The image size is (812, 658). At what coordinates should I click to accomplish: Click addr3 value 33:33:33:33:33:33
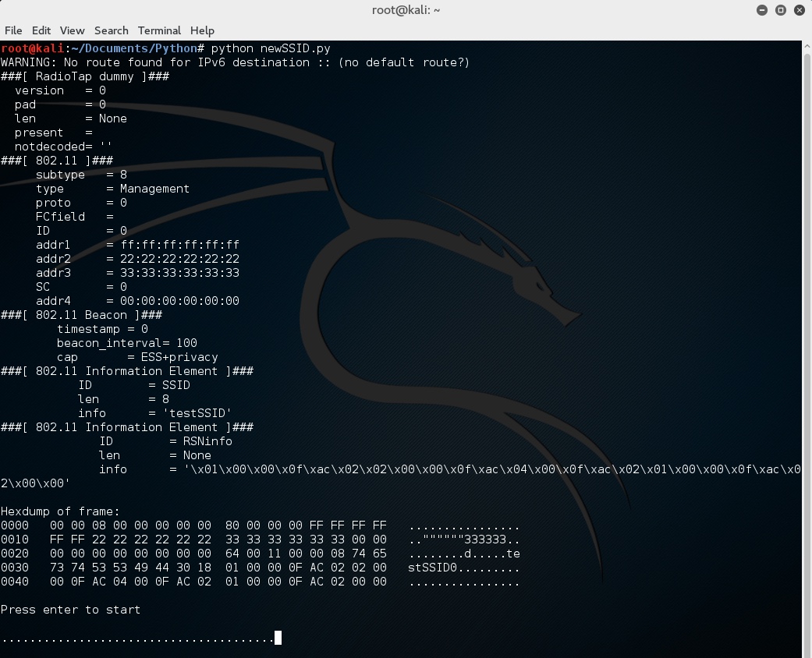click(179, 273)
